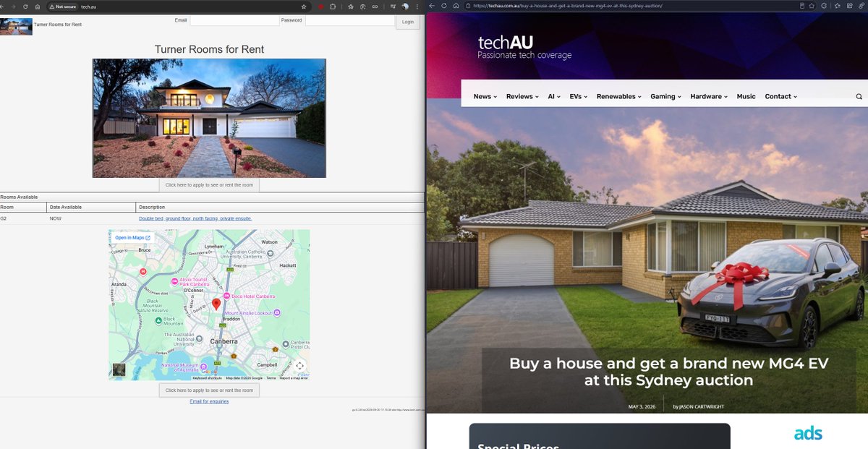Click the Email for enquiries link
Viewport: 868px width, 449px height.
[209, 401]
